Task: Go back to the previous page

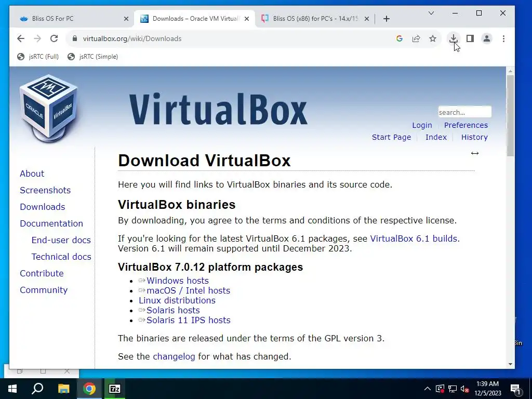Action: coord(21,38)
